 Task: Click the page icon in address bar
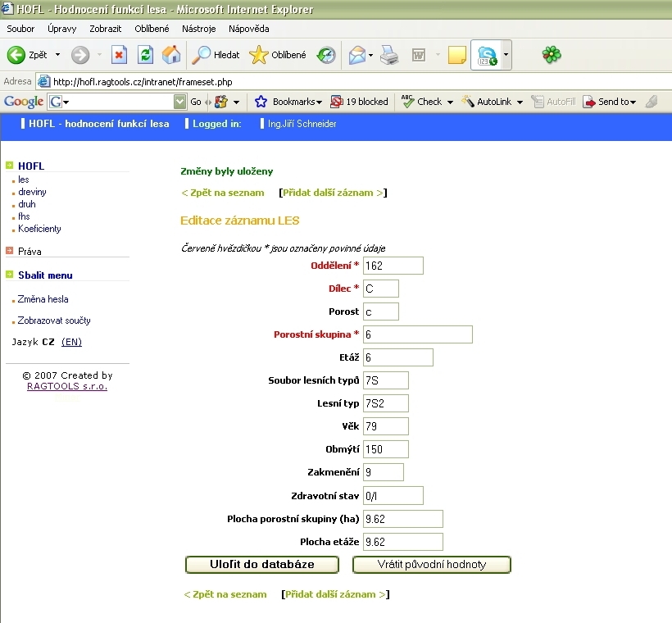(43, 81)
